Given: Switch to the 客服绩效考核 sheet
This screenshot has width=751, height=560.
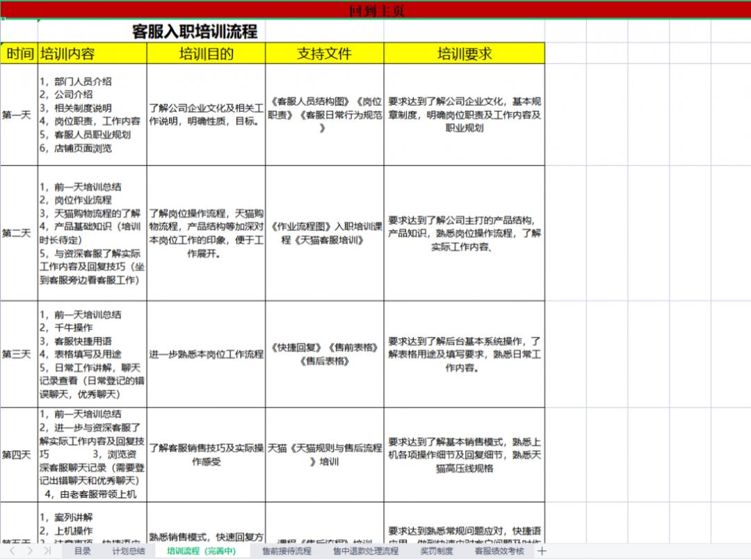Looking at the screenshot, I should tap(498, 551).
